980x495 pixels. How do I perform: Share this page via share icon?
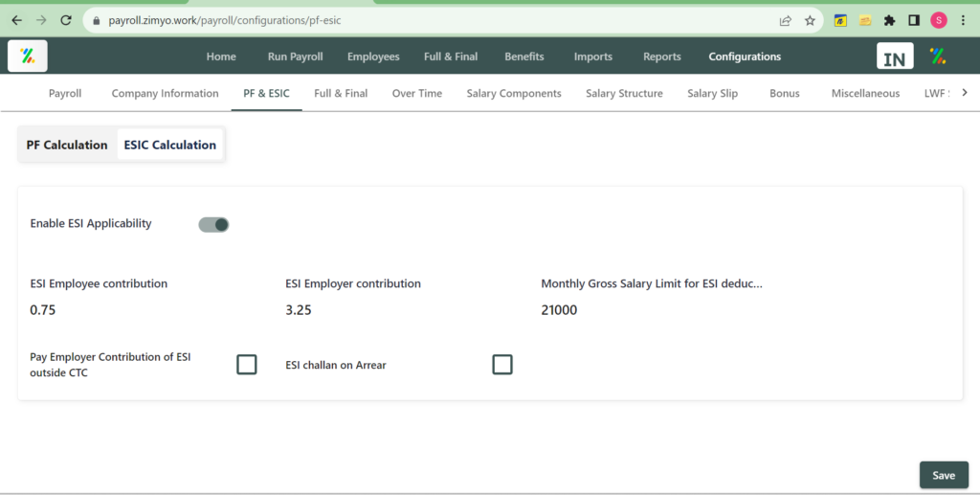pyautogui.click(x=786, y=21)
